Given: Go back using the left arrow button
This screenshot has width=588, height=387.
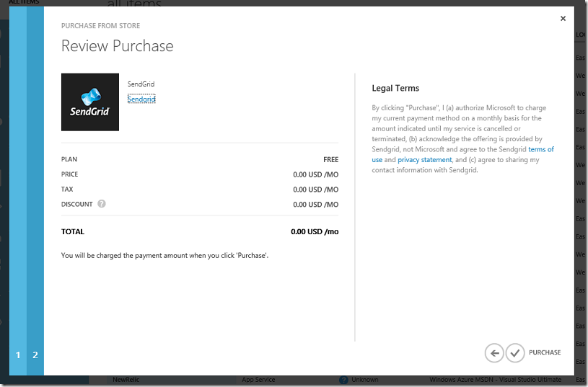Looking at the screenshot, I should pos(494,353).
